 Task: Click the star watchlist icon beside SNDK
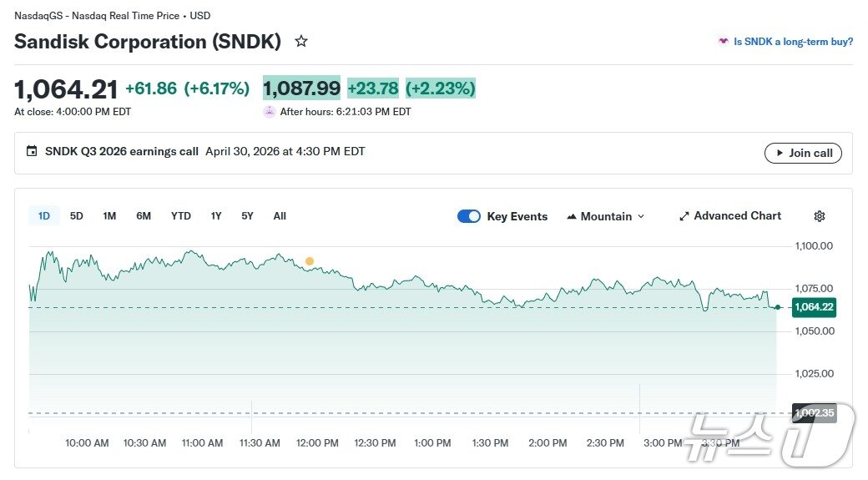pos(301,41)
